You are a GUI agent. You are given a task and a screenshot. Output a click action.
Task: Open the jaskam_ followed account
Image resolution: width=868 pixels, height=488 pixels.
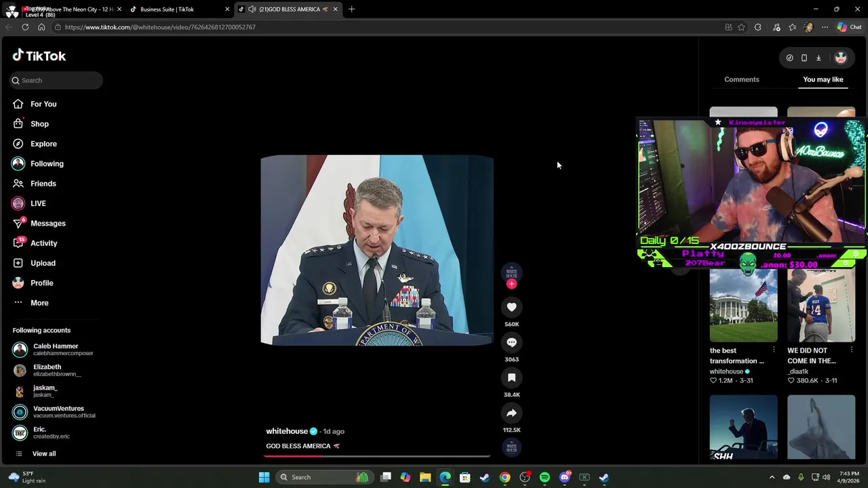[x=35, y=391]
